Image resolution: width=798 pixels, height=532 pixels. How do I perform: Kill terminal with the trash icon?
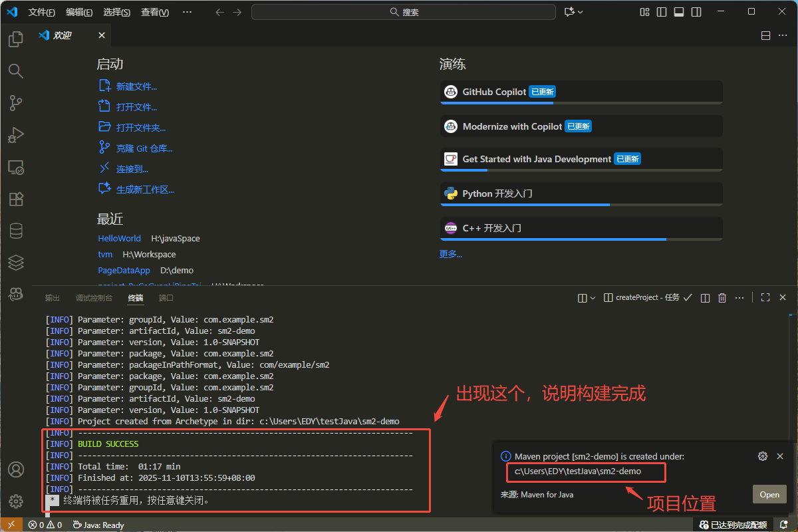(x=722, y=298)
